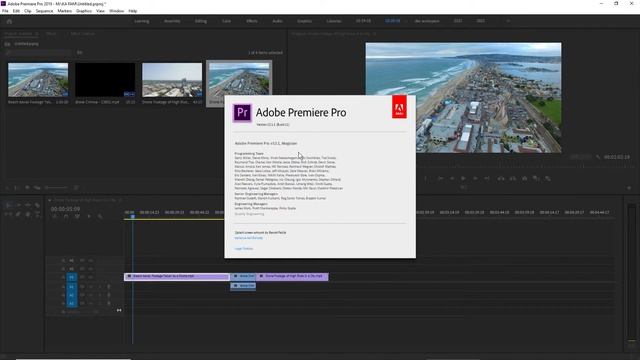Open the Sequence menu

click(44, 11)
